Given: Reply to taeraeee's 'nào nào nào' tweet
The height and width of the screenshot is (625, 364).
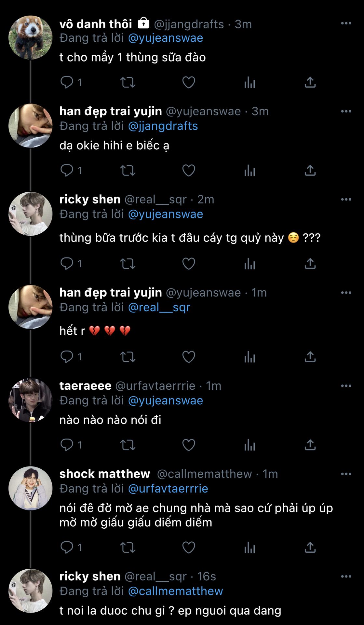Looking at the screenshot, I should 67,445.
